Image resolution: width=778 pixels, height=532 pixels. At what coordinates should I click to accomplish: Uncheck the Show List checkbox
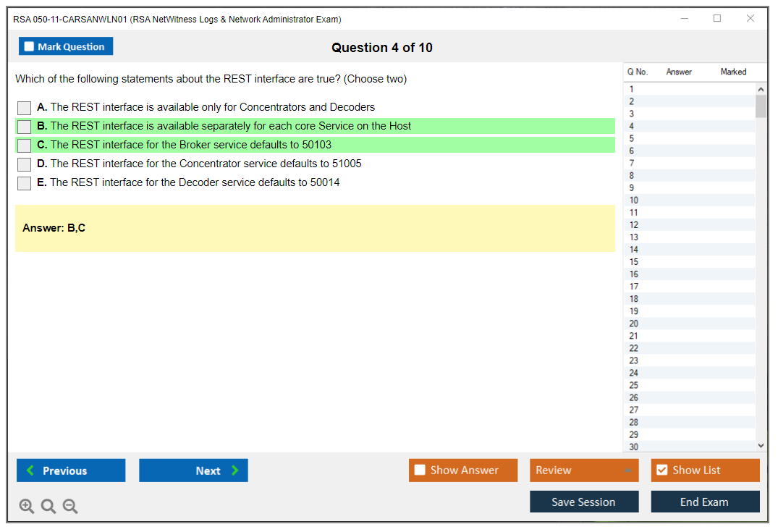point(661,470)
